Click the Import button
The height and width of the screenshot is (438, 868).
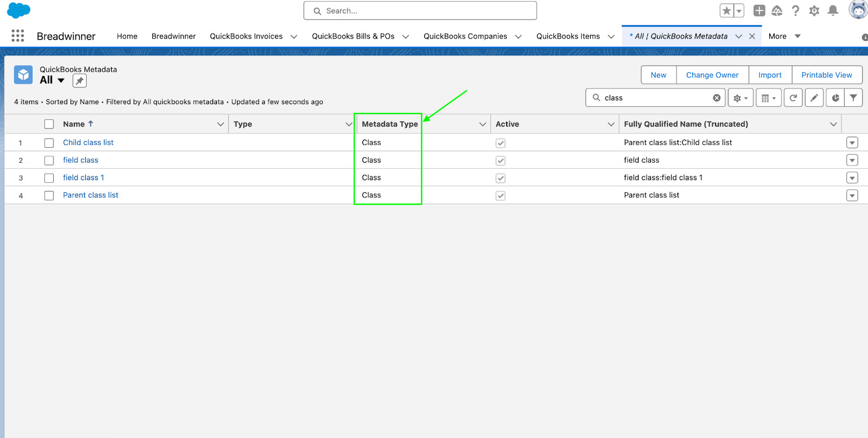(770, 75)
